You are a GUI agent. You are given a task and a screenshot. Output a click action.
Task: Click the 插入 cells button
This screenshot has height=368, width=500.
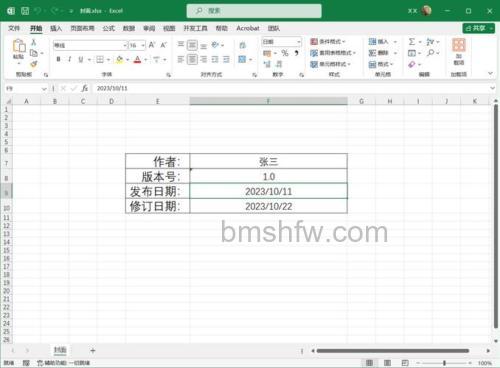click(x=383, y=42)
